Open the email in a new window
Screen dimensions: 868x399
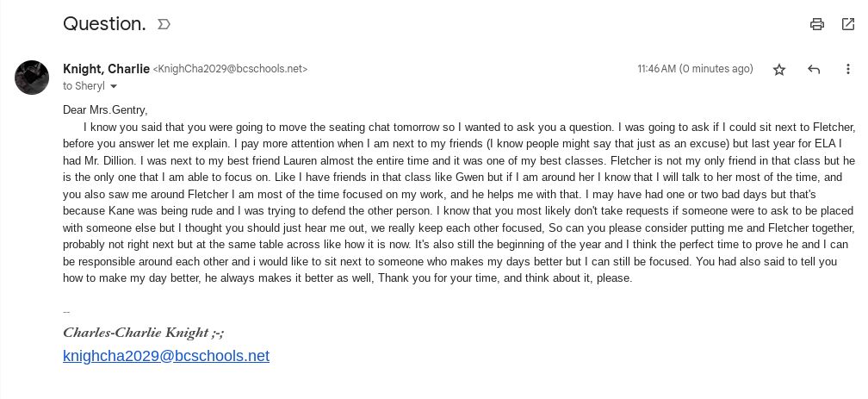848,24
